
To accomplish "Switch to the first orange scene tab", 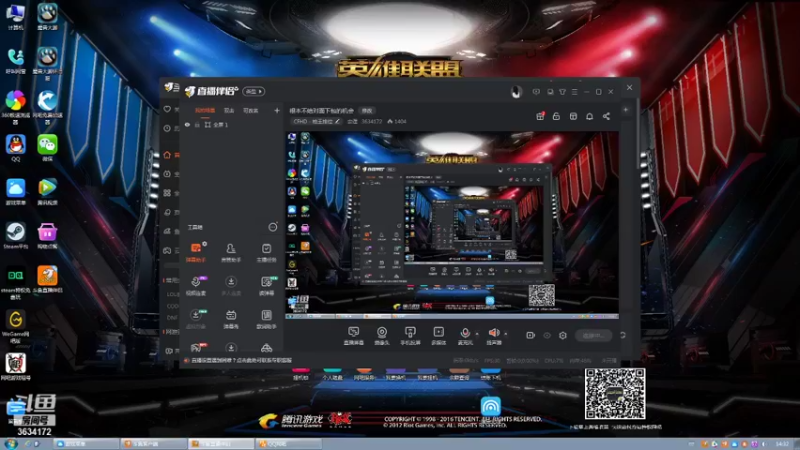I will tap(205, 110).
